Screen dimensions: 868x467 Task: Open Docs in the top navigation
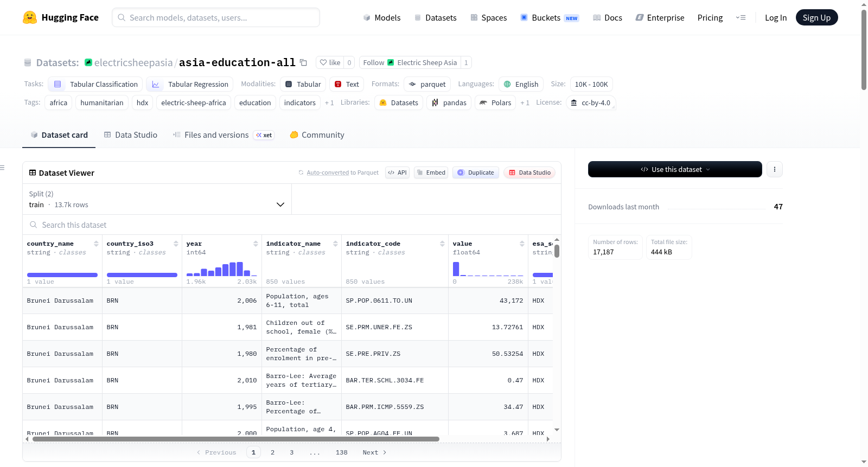pyautogui.click(x=608, y=17)
